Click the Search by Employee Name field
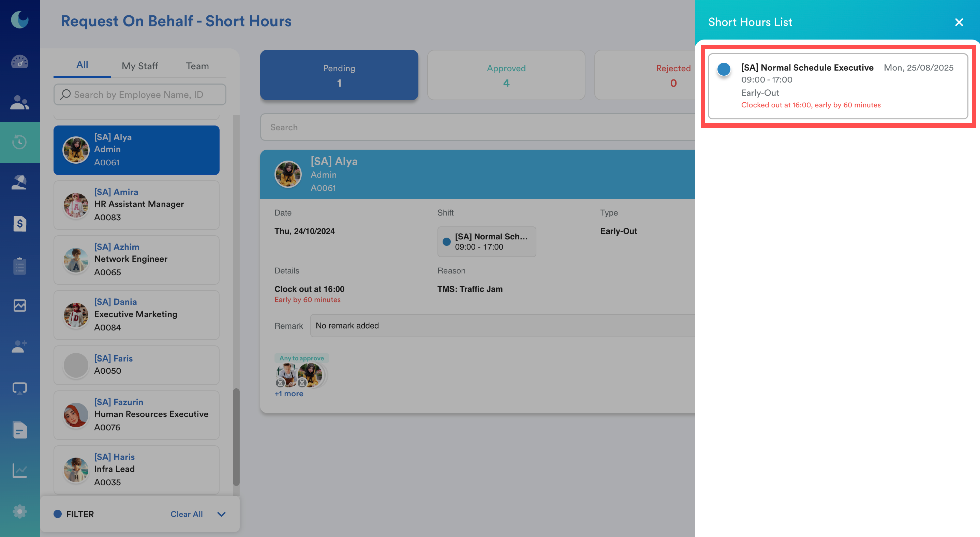 [x=140, y=94]
